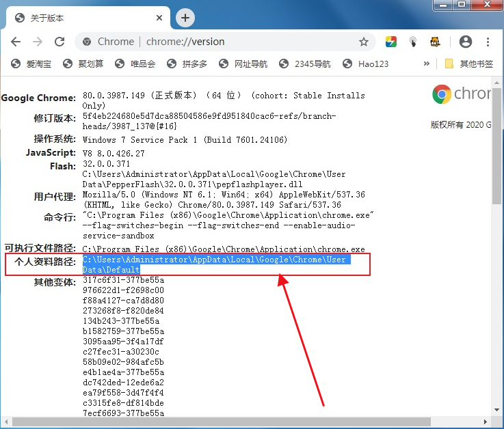This screenshot has height=429, width=504.
Task: Open the 唯品会 bookmark
Action: point(135,64)
